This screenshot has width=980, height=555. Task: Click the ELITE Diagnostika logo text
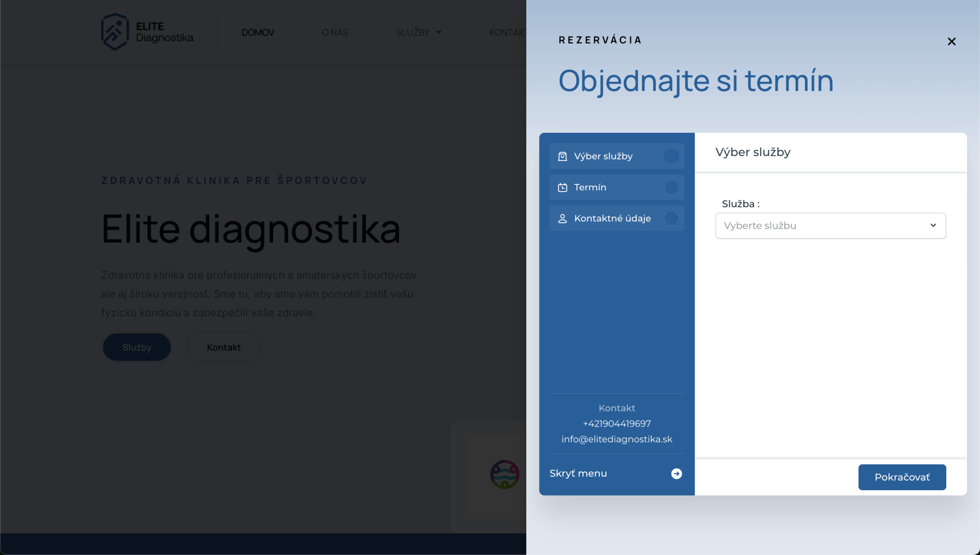point(165,32)
